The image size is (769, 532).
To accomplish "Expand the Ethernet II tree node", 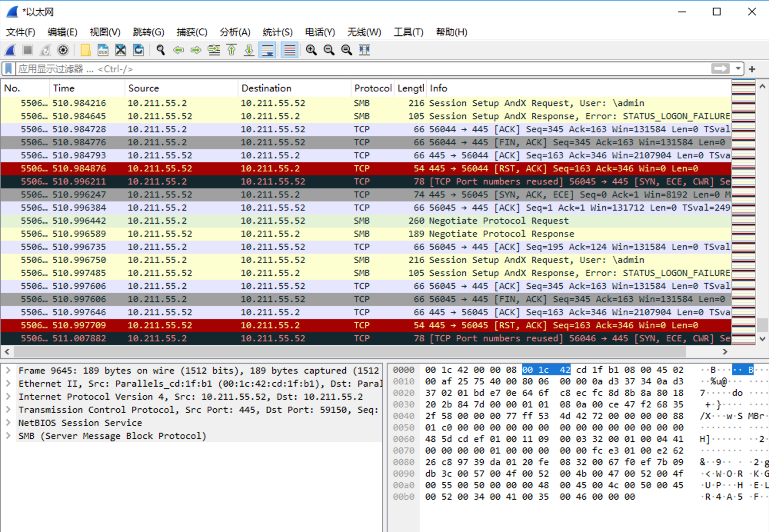I will (8, 384).
